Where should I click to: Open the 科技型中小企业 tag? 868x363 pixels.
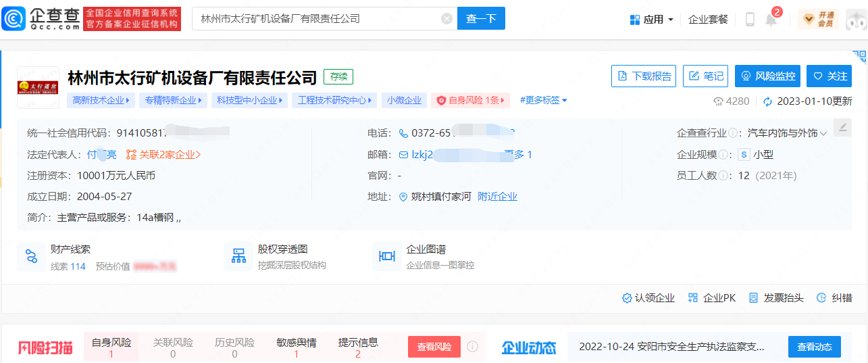[x=249, y=100]
